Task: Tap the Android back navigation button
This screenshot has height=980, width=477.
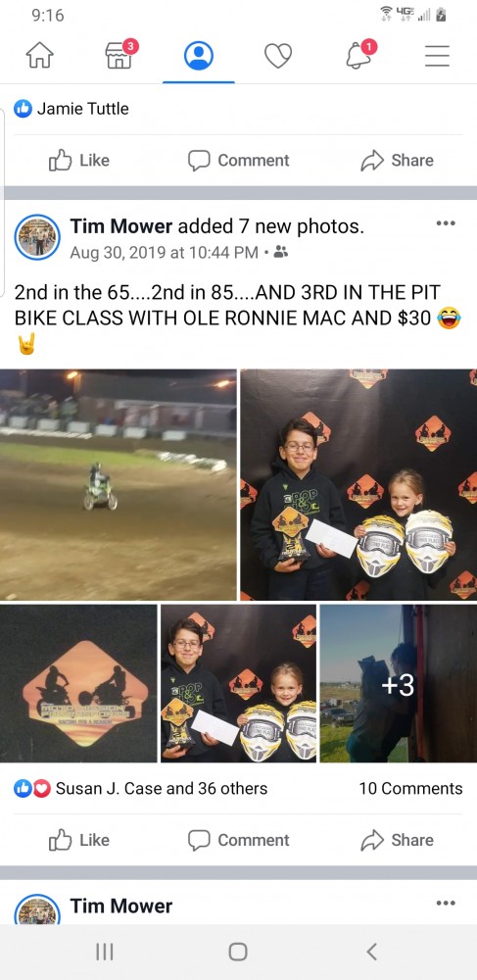Action: pos(371,952)
